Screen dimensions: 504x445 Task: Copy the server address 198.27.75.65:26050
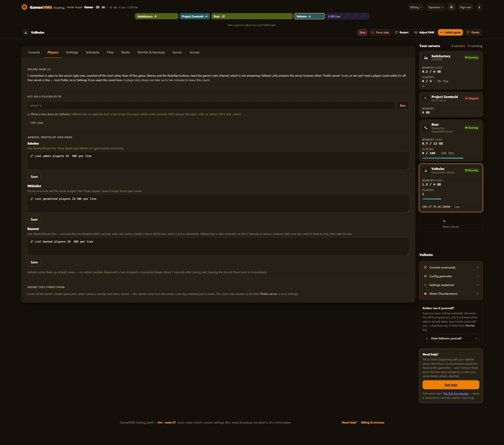click(x=457, y=207)
